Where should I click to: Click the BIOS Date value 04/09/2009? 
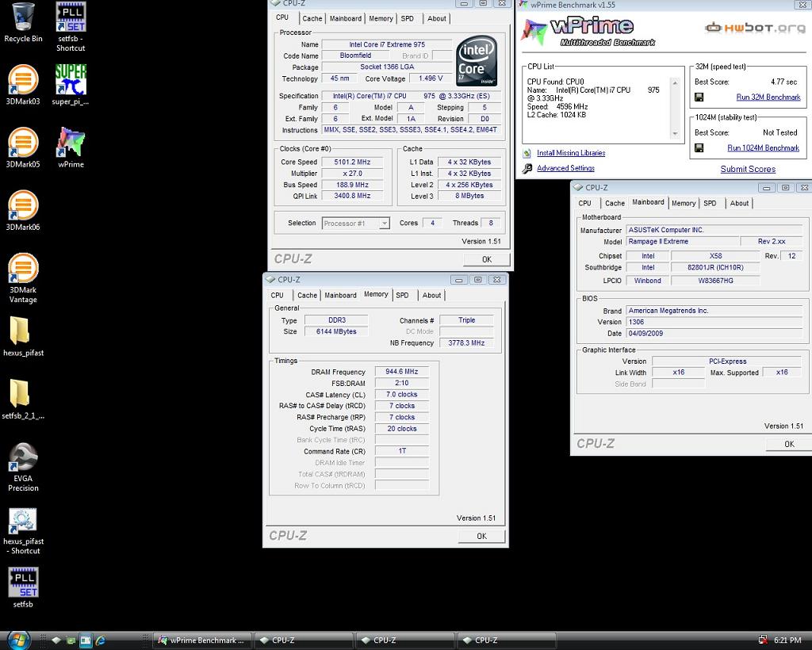coord(714,334)
